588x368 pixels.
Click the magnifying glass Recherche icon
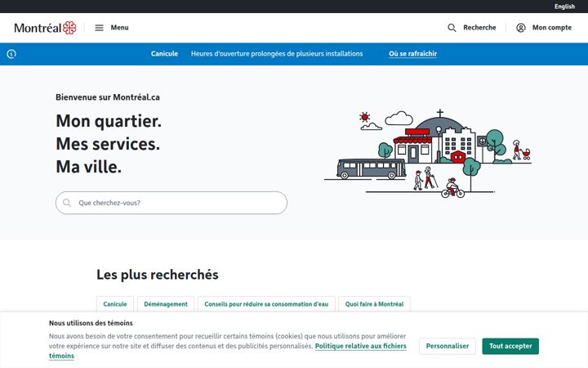pyautogui.click(x=452, y=28)
